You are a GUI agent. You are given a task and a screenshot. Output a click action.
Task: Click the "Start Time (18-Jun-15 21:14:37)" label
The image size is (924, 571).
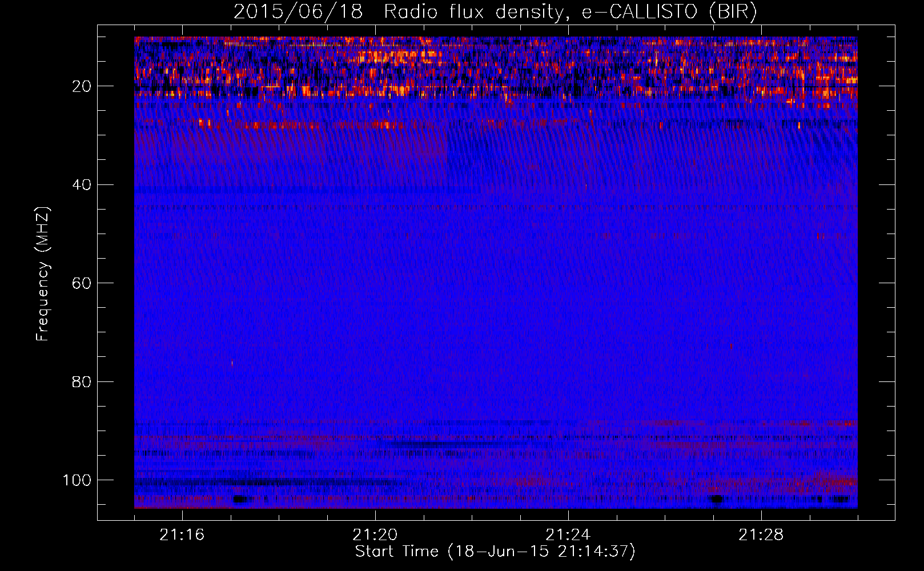tap(495, 552)
